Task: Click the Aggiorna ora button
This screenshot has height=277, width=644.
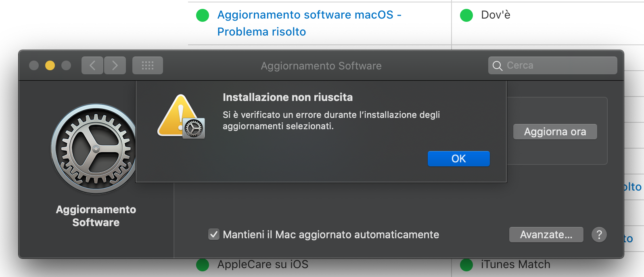Action: click(555, 132)
